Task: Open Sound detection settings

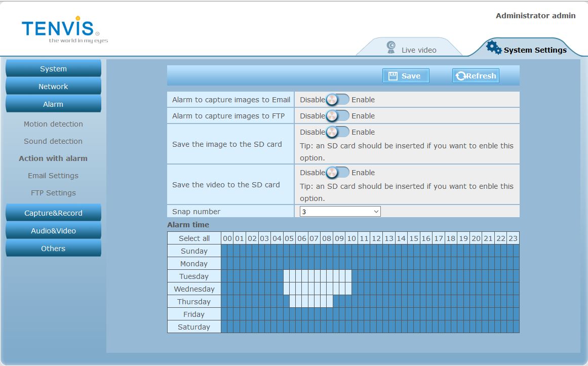Action: point(53,141)
